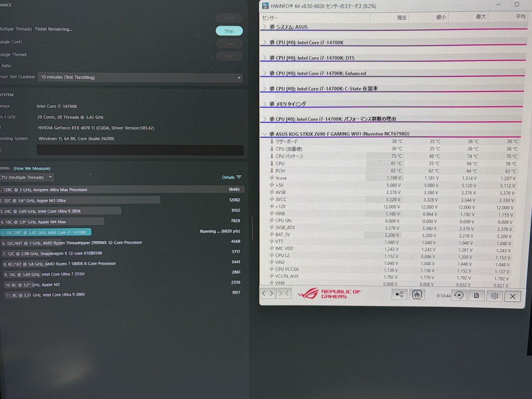Close HWiNFO sensors with X button
This screenshot has width=532, height=399.
[513, 297]
